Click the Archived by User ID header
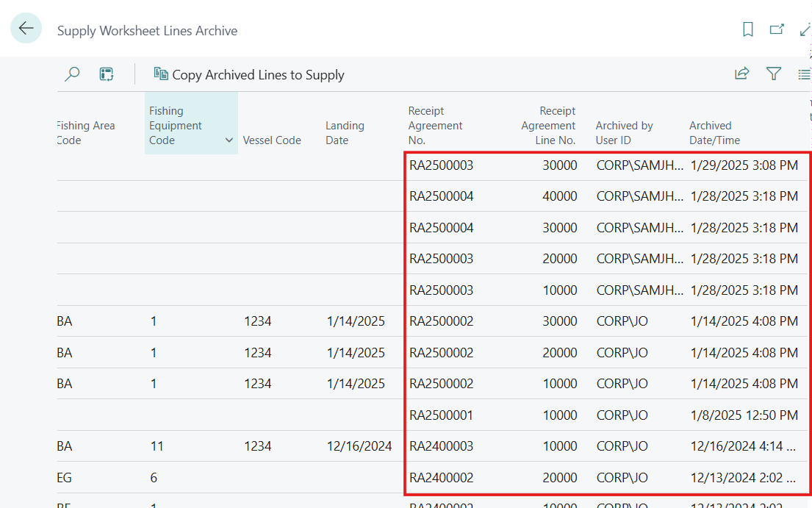Image resolution: width=812 pixels, height=508 pixels. [624, 133]
